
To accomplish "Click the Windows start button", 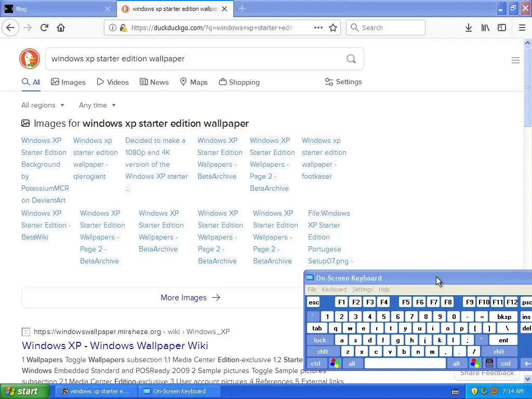I will coord(24,392).
